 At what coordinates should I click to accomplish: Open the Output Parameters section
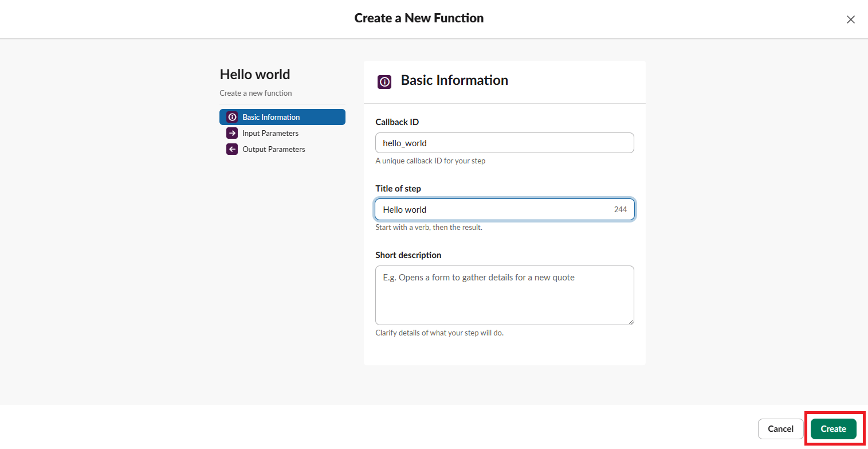[274, 149]
